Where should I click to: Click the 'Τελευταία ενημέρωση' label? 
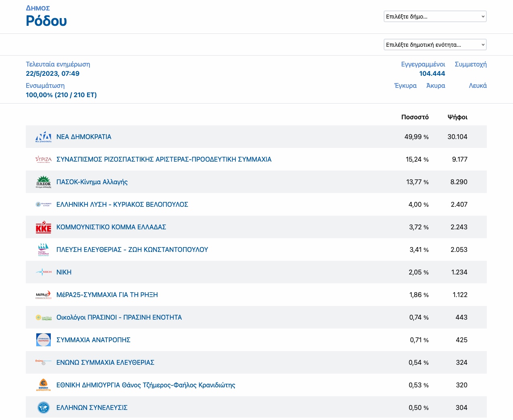(x=58, y=64)
